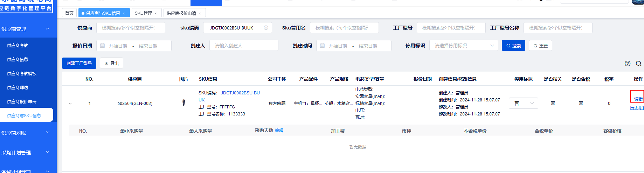Click the table search magnifier icon

click(x=638, y=64)
